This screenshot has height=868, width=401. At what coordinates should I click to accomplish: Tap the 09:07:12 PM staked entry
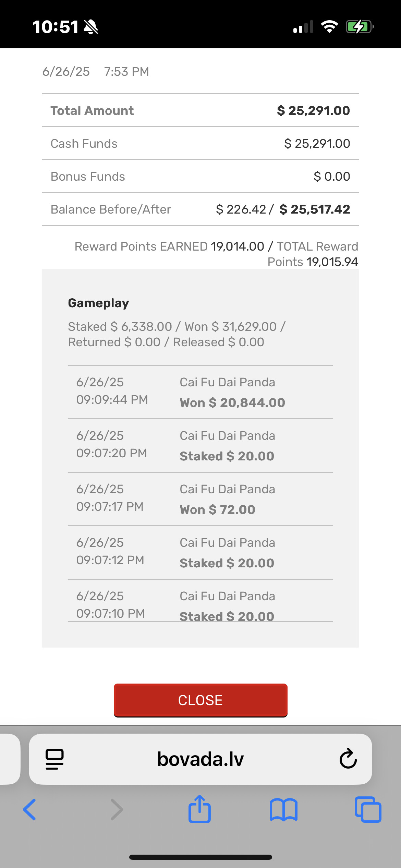200,553
